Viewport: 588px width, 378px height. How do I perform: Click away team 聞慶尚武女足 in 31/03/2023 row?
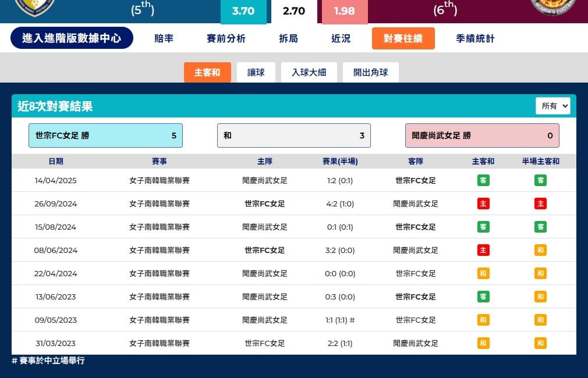click(416, 343)
